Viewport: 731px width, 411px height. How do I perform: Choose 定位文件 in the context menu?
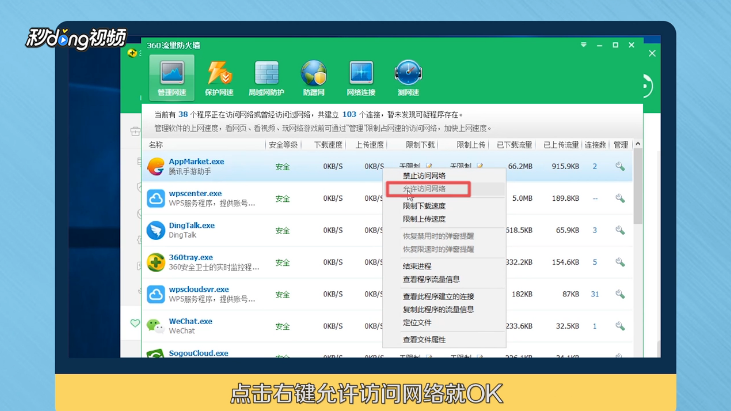417,322
